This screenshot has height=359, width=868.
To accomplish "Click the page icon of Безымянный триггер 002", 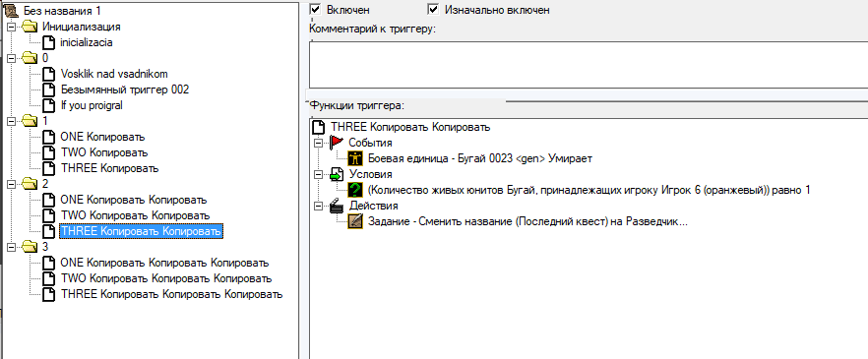I will 49,90.
